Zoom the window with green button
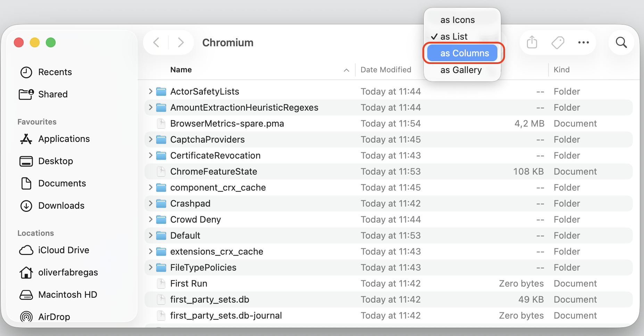The width and height of the screenshot is (644, 336). (51, 42)
